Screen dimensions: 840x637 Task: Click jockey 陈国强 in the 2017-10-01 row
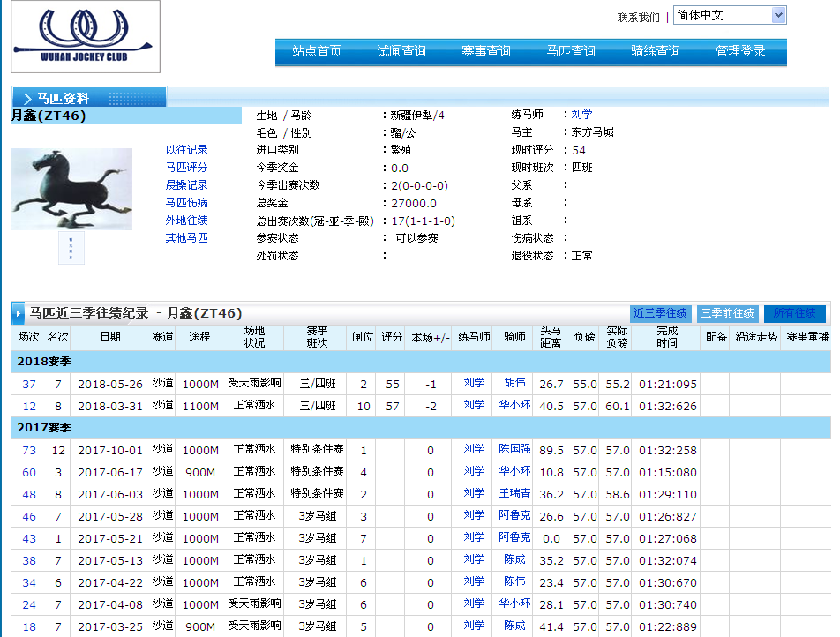click(x=514, y=450)
